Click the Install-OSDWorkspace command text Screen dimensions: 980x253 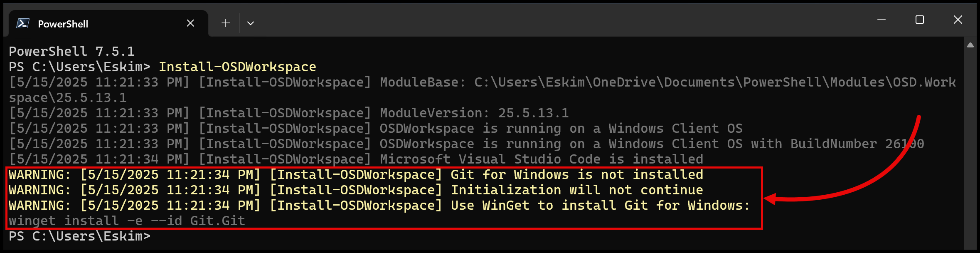(x=237, y=66)
